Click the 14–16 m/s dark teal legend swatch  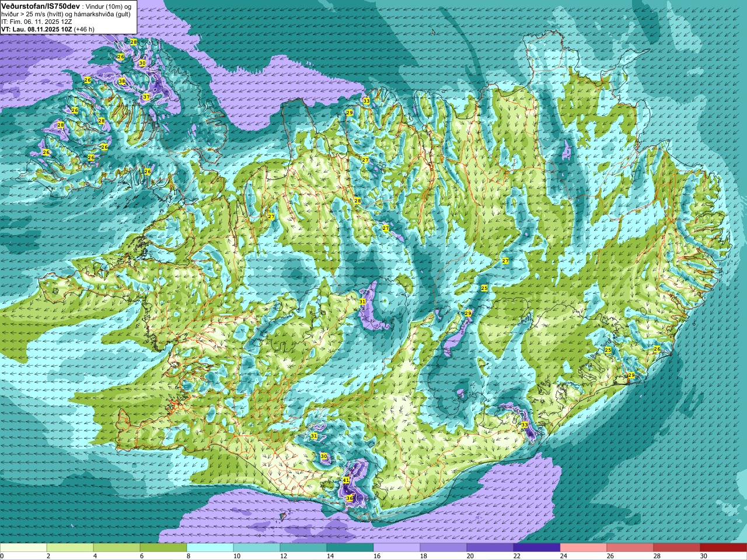click(x=350, y=548)
